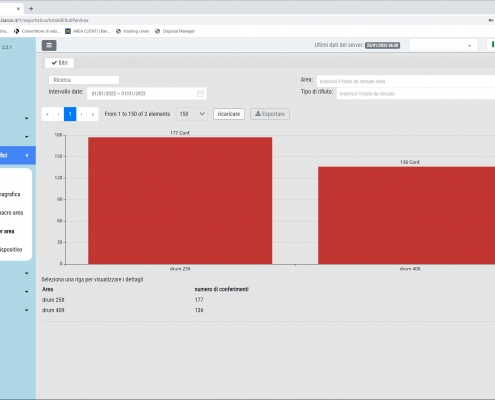Viewport: 495px width, 400px height.
Task: Focus the Ricerca search field
Action: (84, 80)
